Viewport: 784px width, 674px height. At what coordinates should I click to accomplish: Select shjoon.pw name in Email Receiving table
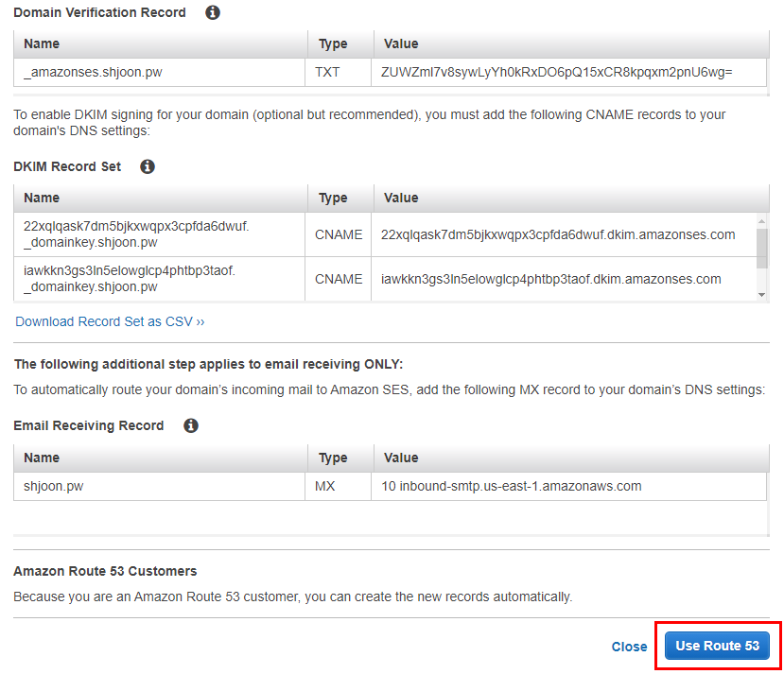pos(159,486)
